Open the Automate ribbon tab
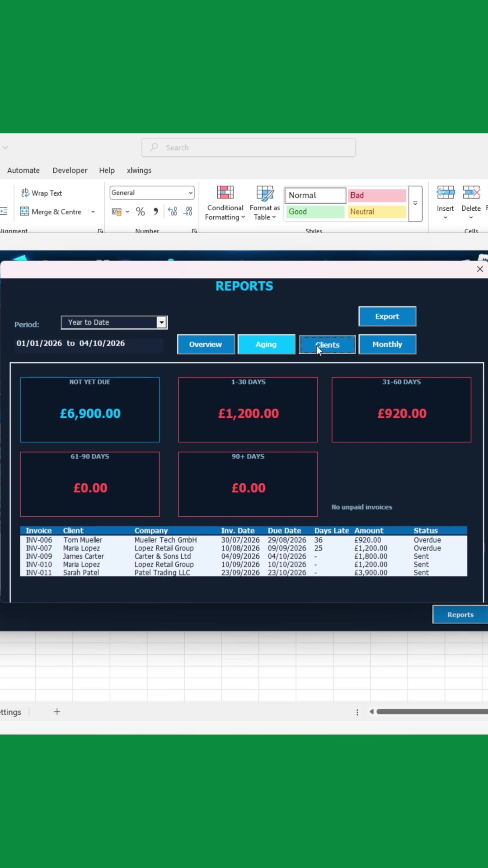 (x=23, y=170)
